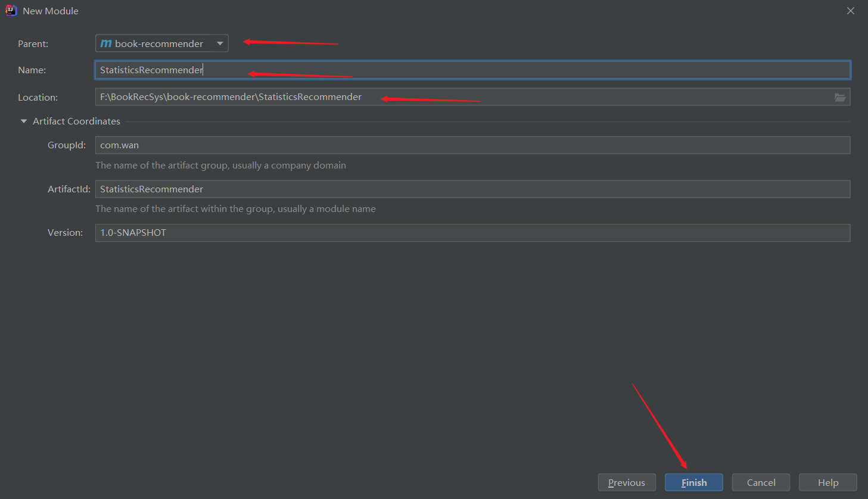The width and height of the screenshot is (868, 499).
Task: Click the ArtifactId hint about module name
Action: coord(235,209)
